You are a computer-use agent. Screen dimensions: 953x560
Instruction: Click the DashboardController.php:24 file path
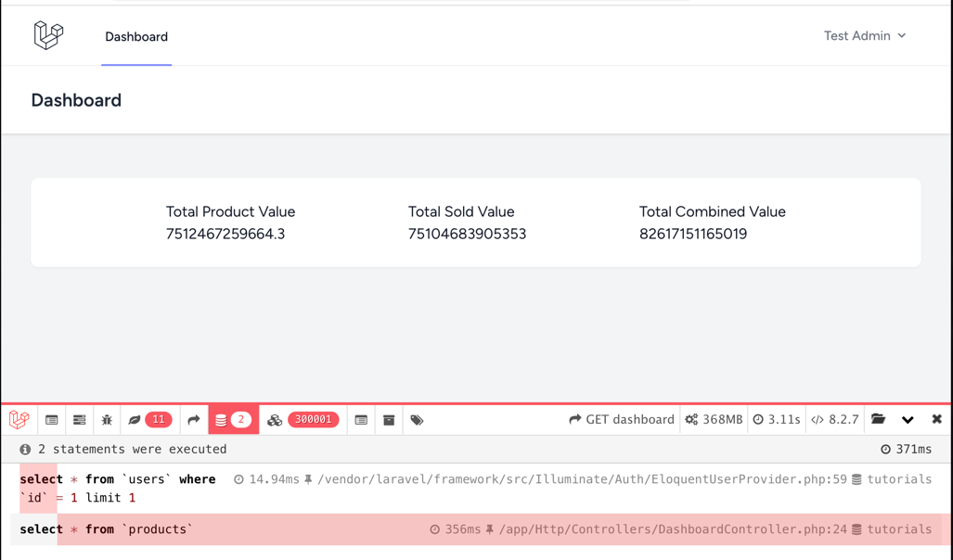point(666,529)
